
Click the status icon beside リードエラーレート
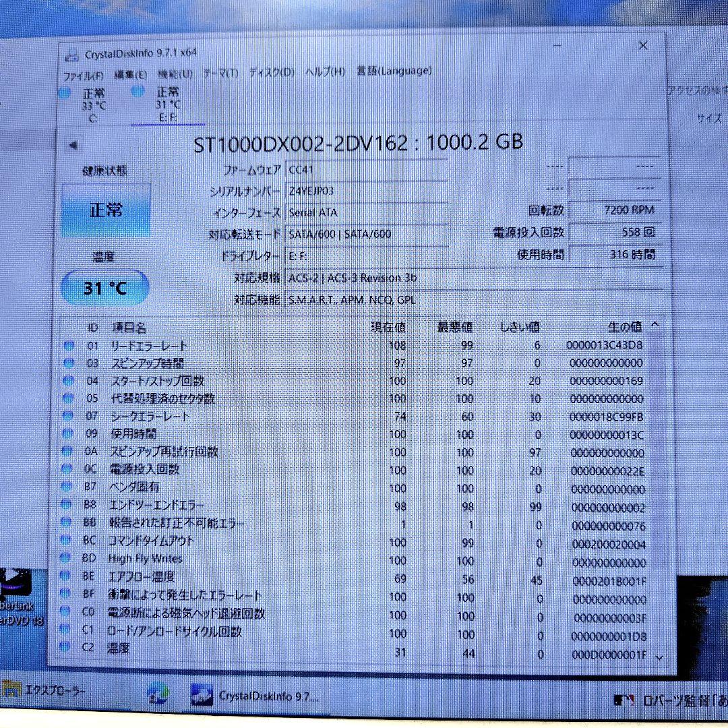coord(67,346)
